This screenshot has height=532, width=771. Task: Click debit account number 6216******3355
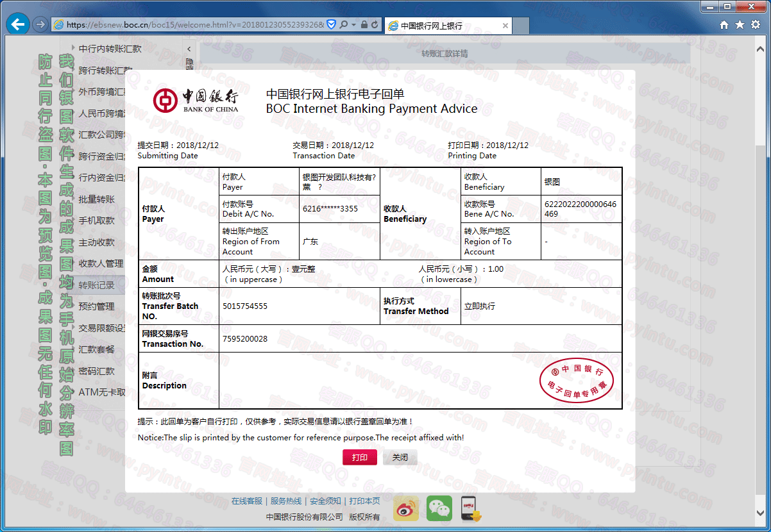coord(330,209)
